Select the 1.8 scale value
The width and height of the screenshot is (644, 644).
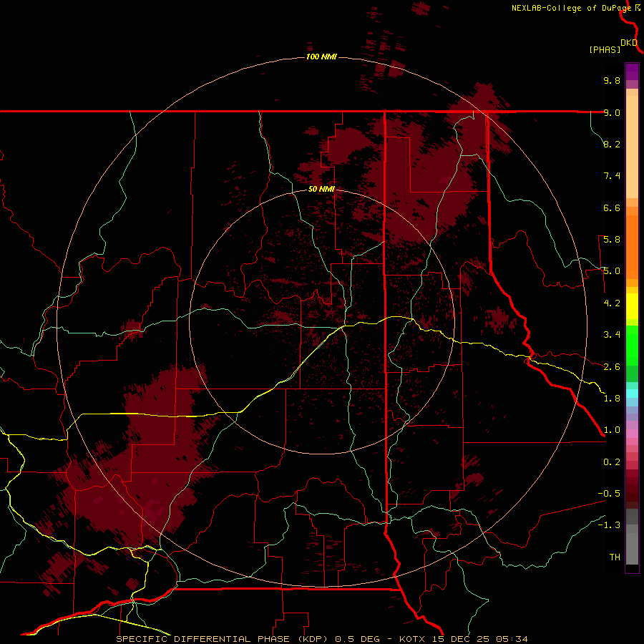(x=612, y=399)
